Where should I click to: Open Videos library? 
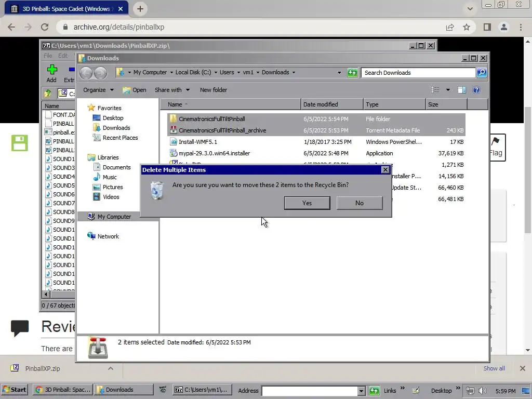tap(106, 197)
